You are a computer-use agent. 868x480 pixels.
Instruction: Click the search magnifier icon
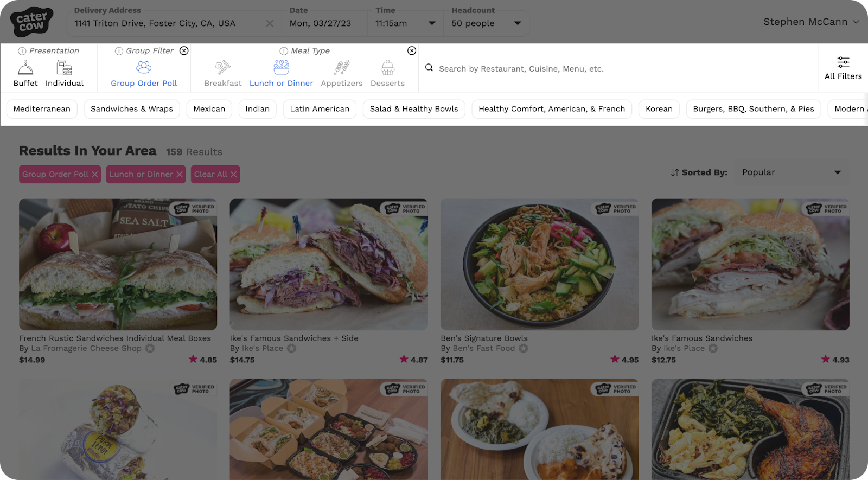429,68
